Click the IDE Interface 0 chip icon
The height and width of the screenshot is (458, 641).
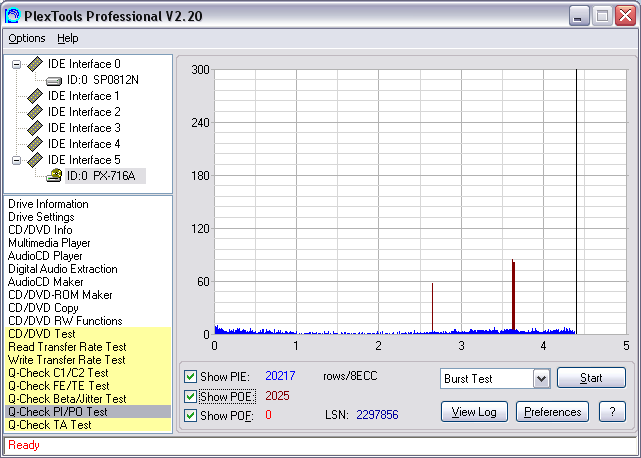point(35,64)
